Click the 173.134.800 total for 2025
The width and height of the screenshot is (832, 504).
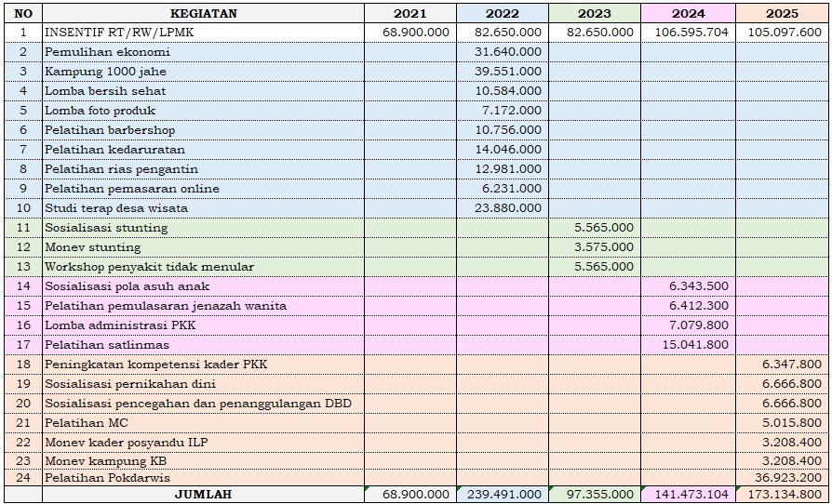coord(785,495)
